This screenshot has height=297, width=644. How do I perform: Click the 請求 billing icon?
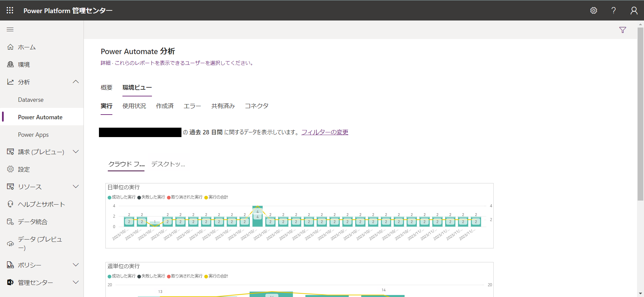(10, 152)
